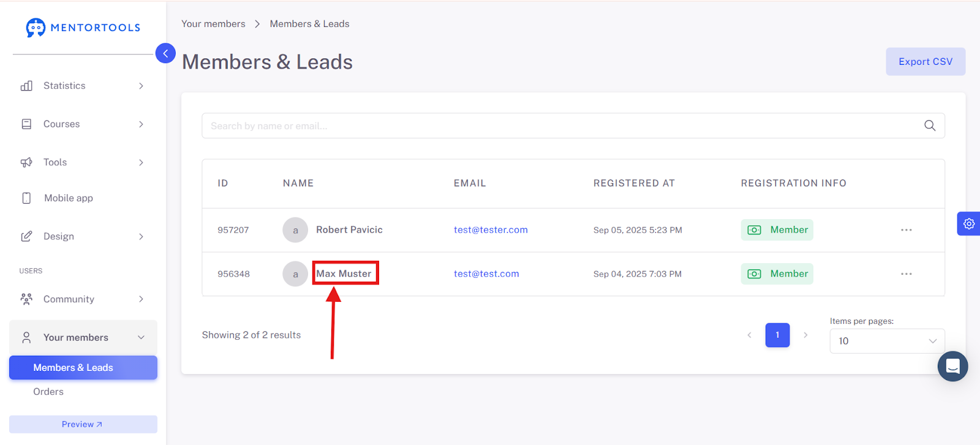Click the Member badge for Robert Pavicic

(x=777, y=230)
